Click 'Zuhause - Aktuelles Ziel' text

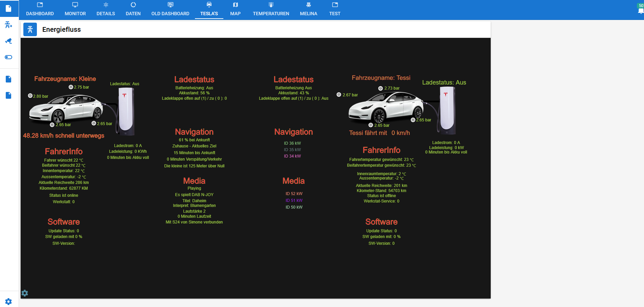(194, 146)
